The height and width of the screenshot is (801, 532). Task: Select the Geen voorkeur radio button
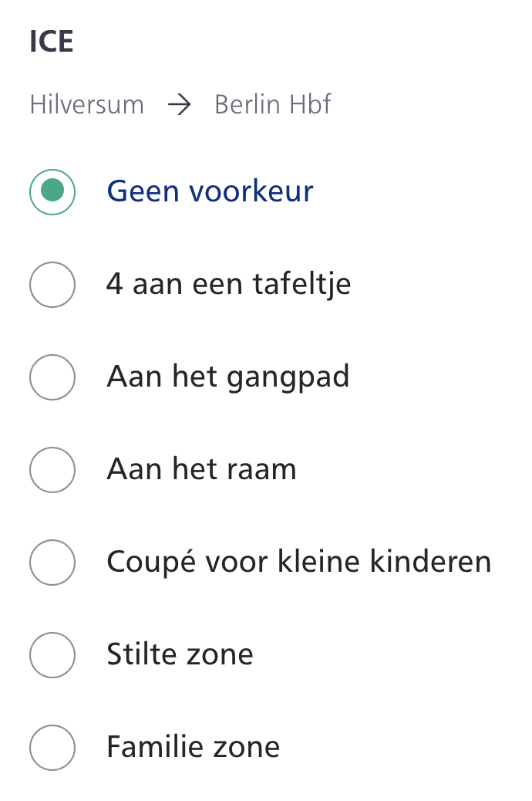(52, 191)
